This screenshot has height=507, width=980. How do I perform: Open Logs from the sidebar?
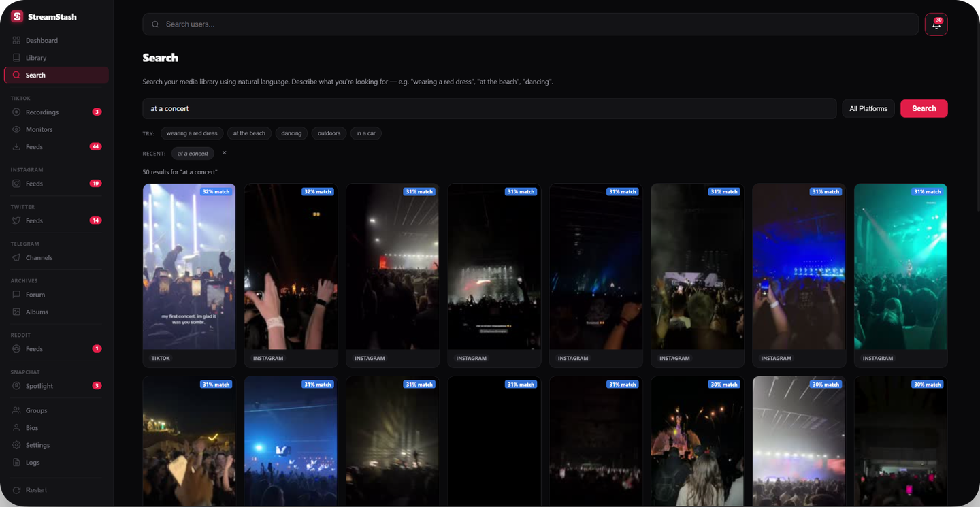[x=56, y=462]
